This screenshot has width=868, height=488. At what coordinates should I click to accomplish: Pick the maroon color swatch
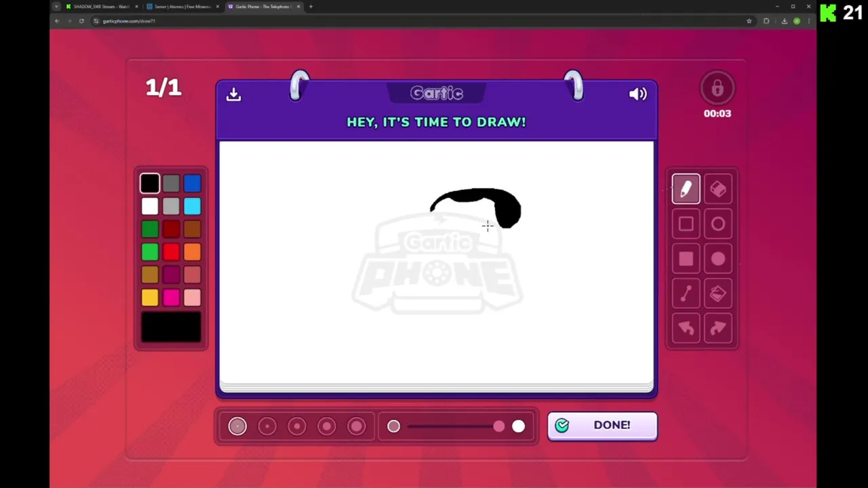coord(171,274)
